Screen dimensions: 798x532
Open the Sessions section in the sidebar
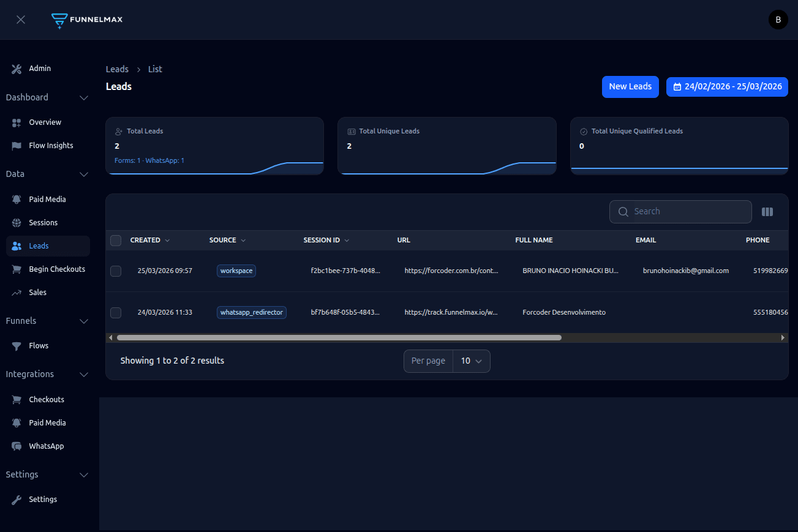pos(42,222)
